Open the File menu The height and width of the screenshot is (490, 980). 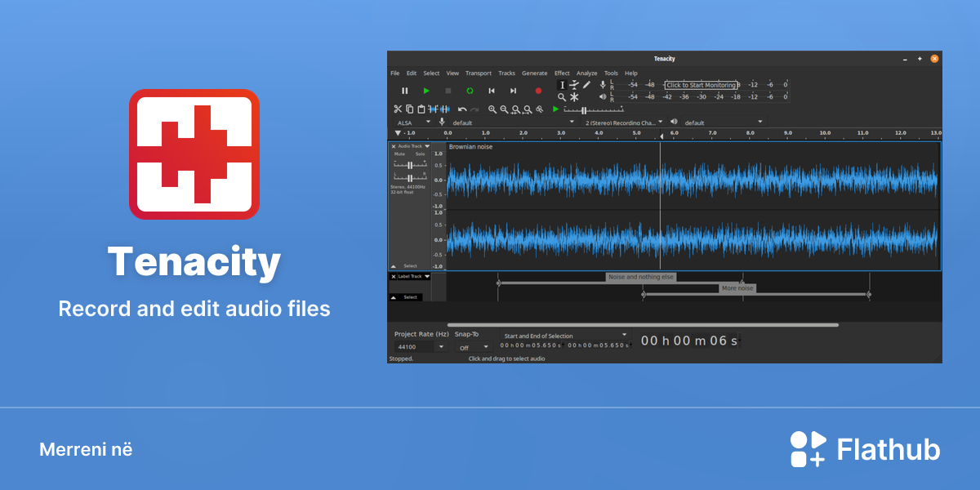point(395,73)
